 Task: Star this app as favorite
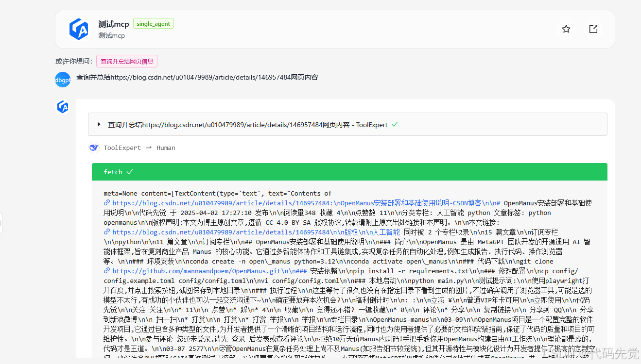[566, 29]
